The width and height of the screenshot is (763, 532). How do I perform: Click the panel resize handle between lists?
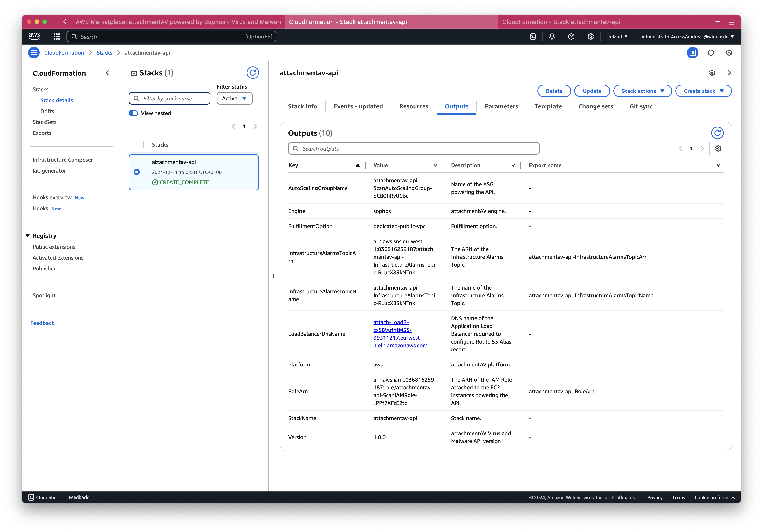tap(273, 276)
